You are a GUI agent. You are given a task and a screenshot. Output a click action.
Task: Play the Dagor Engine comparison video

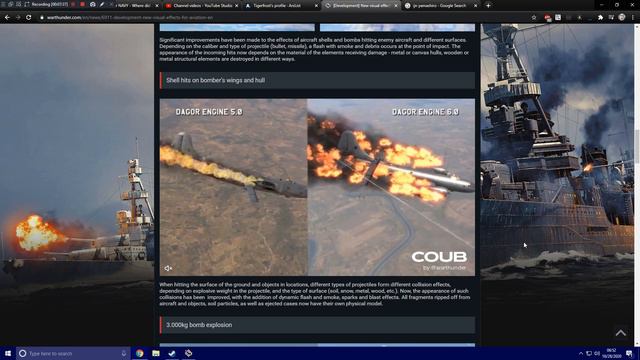point(317,187)
